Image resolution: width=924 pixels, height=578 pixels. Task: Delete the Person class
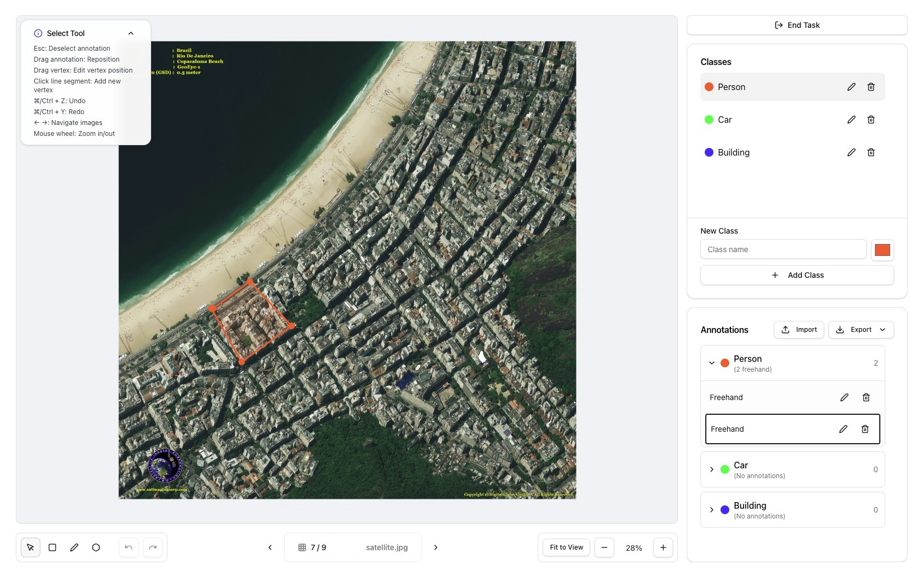871,87
